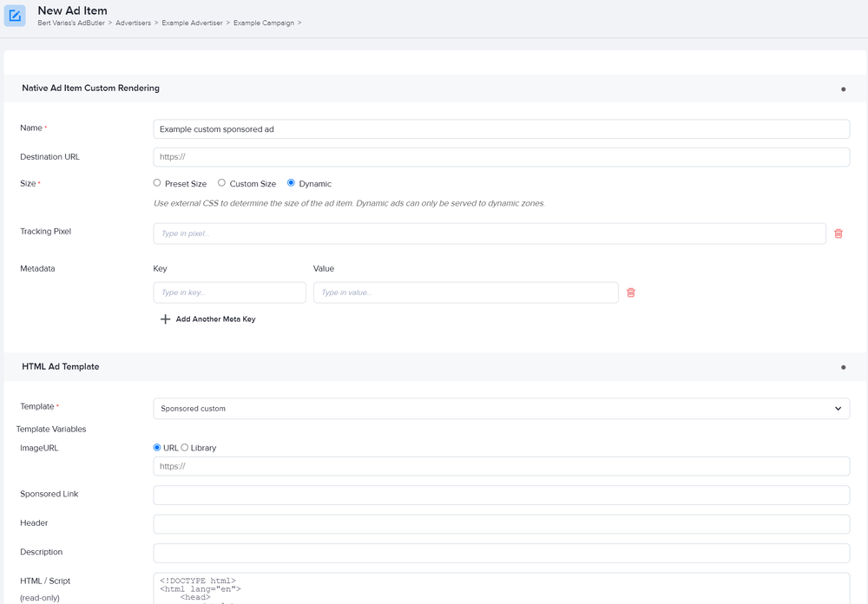
Task: Open the Advertisers breadcrumb link
Action: tap(133, 23)
